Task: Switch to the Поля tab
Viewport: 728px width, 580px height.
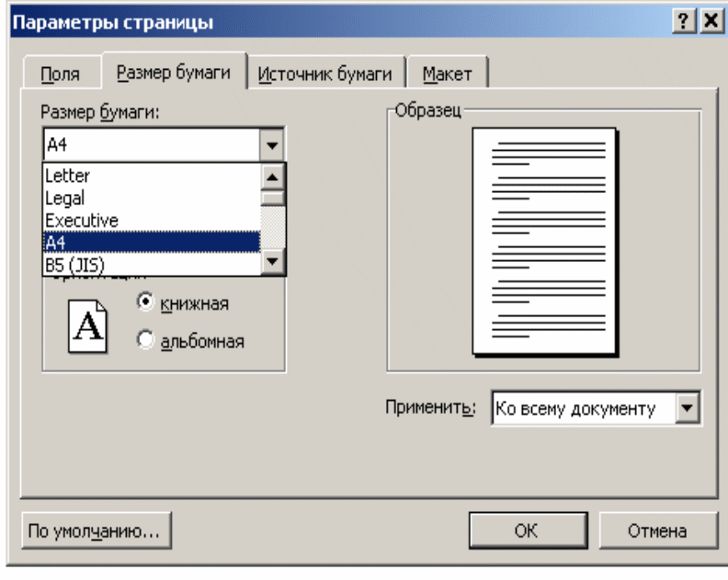Action: coord(61,74)
